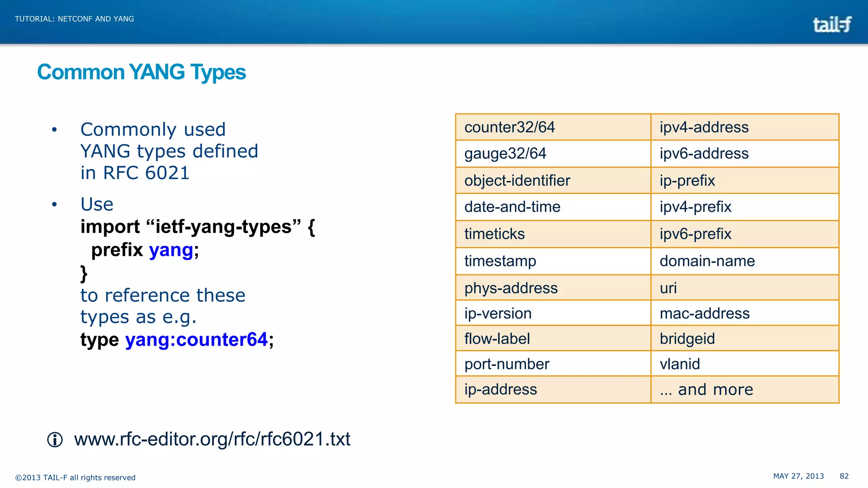Select the 'ipv6-prefix' table cell
The height and width of the screenshot is (488, 868).
(745, 234)
